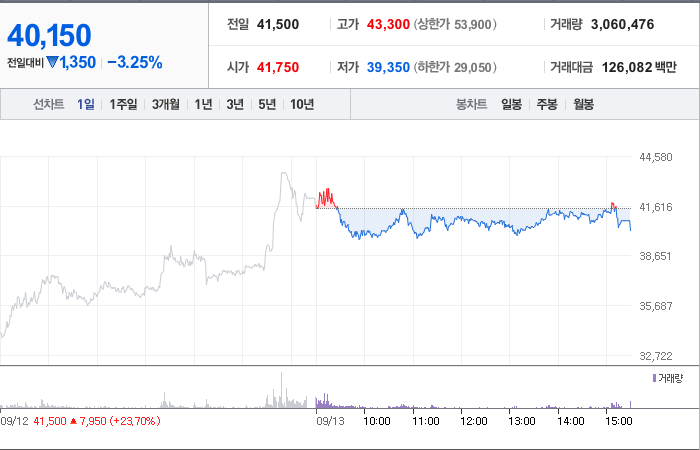Viewport: 700px width, 450px height.
Task: Show the 3년 line chart
Action: (x=235, y=104)
